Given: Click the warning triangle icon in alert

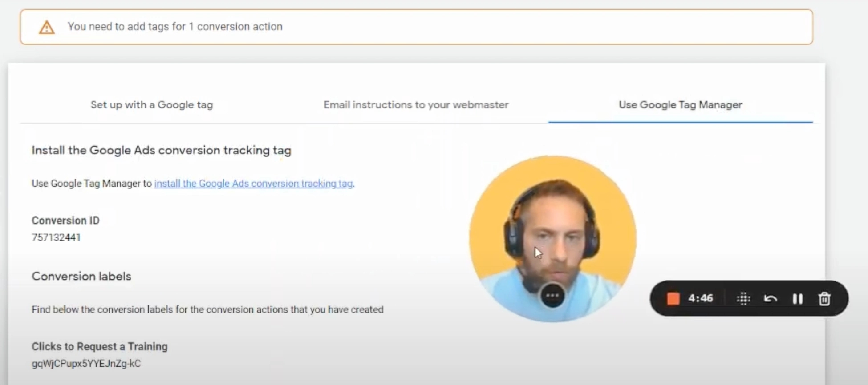Looking at the screenshot, I should pyautogui.click(x=46, y=27).
